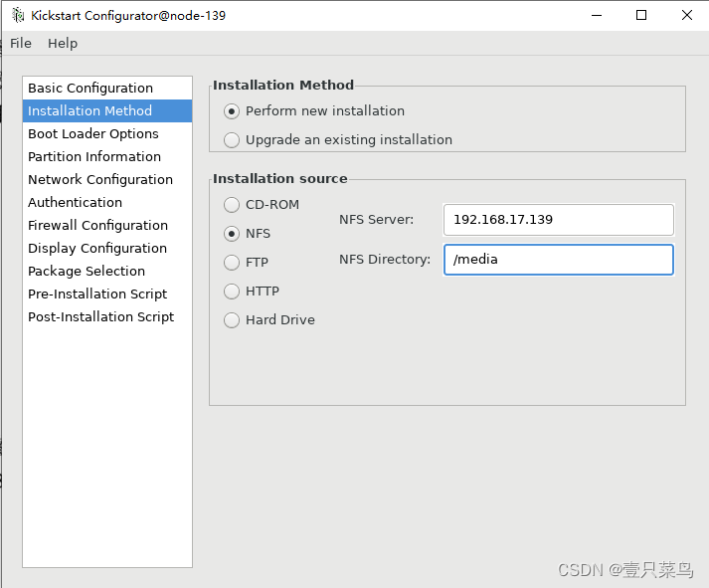
Task: Open Network Configuration section
Action: pos(107,179)
